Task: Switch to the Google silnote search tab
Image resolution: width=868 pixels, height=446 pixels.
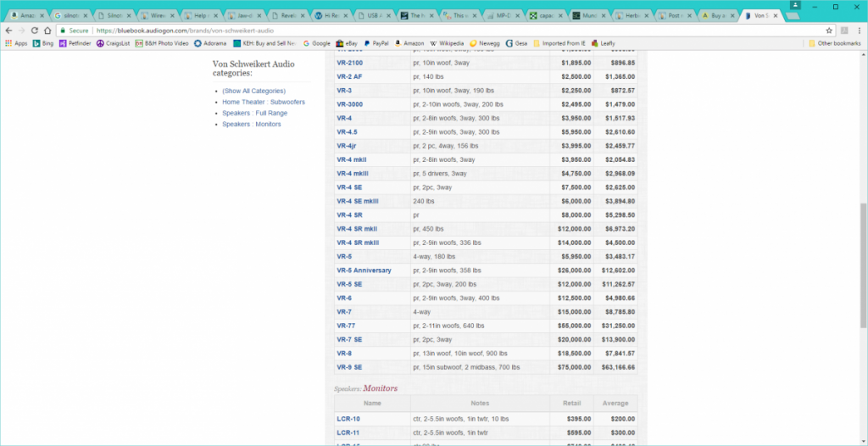Action: [x=70, y=15]
